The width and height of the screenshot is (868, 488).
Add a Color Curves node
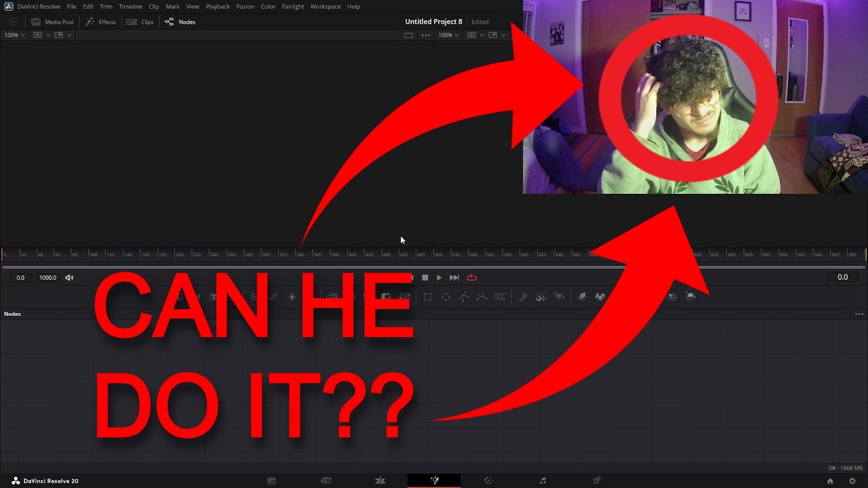coord(273,297)
